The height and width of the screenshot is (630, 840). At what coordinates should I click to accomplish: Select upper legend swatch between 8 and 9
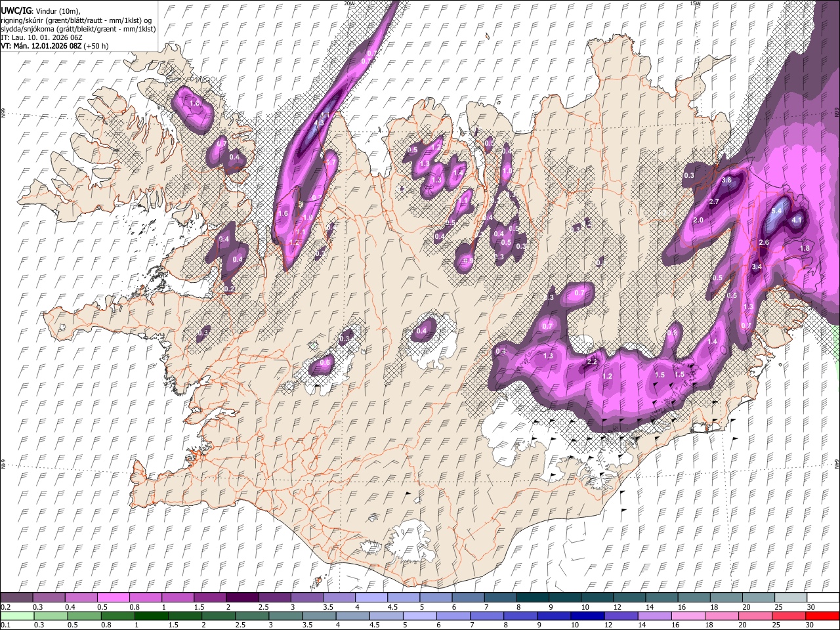click(532, 598)
